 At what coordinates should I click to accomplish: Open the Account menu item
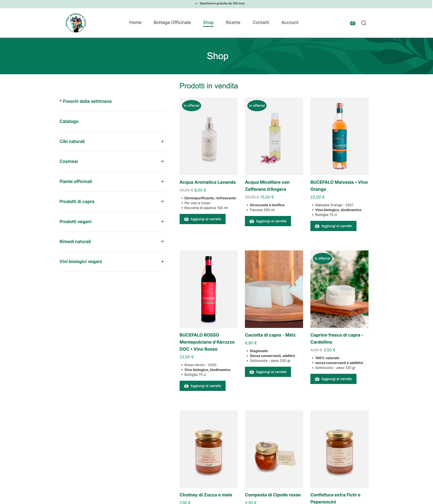290,22
